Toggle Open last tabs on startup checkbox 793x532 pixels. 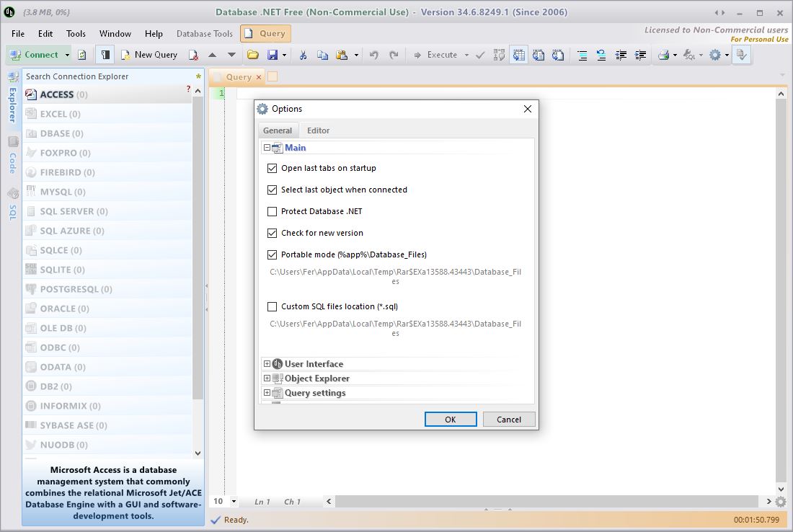click(x=272, y=168)
